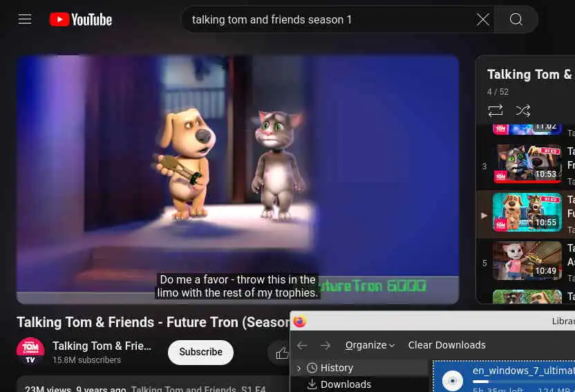
Task: Expand the History tree item
Action: click(299, 368)
